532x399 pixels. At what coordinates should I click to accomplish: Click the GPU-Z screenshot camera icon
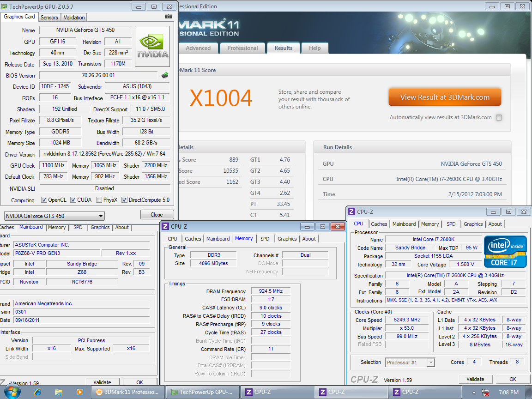point(168,17)
